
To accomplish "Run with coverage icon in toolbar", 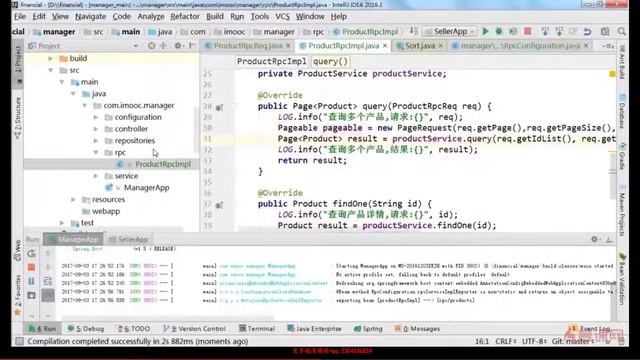I will click(513, 31).
